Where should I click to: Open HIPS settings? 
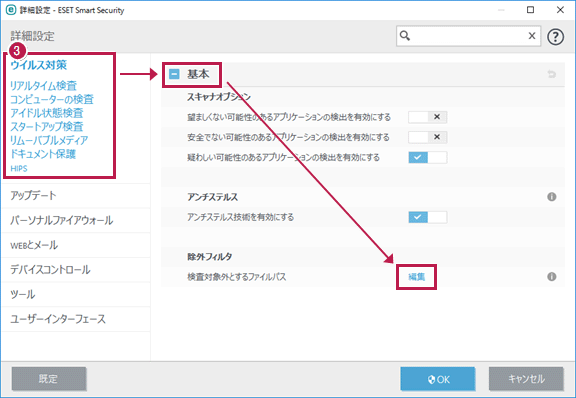19,168
